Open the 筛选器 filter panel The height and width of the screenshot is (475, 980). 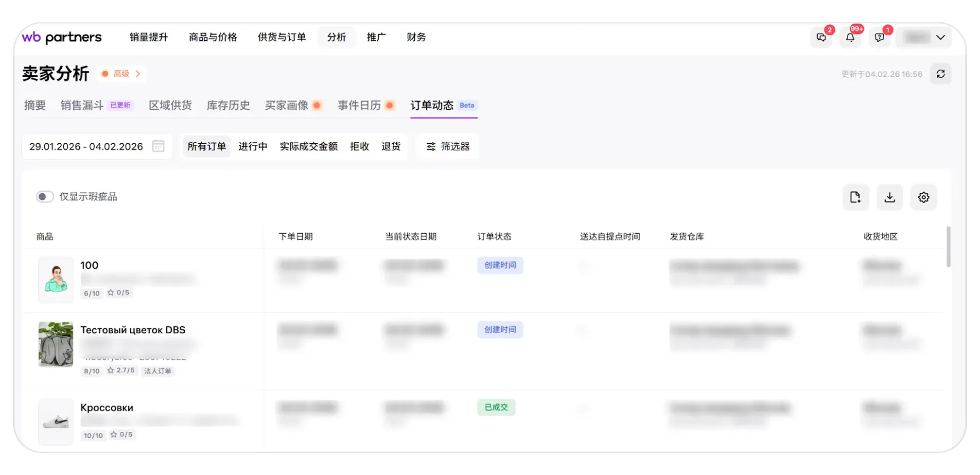pos(448,147)
